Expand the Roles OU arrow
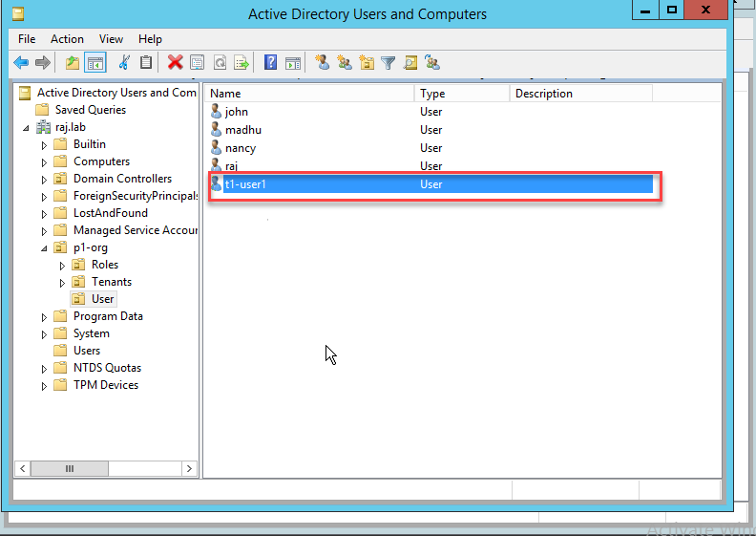Viewport: 756px width, 536px height. pyautogui.click(x=62, y=266)
